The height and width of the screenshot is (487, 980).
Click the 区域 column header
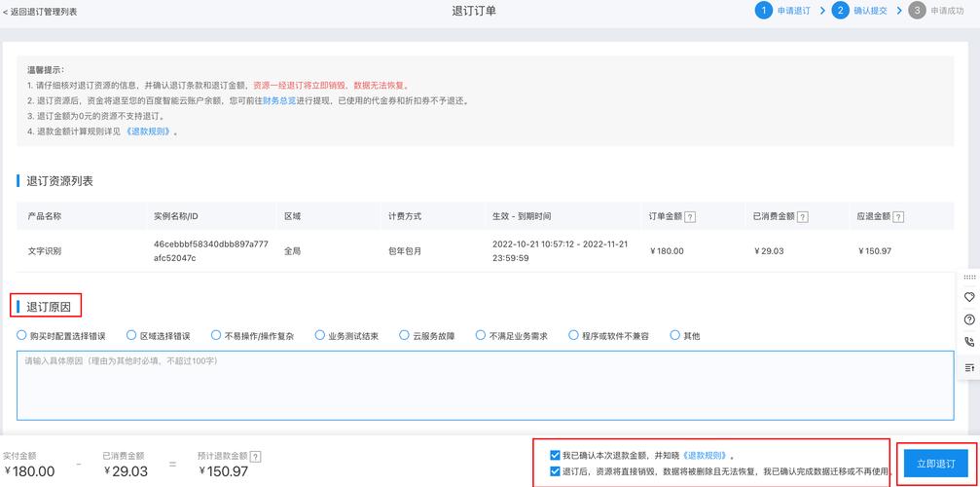293,216
